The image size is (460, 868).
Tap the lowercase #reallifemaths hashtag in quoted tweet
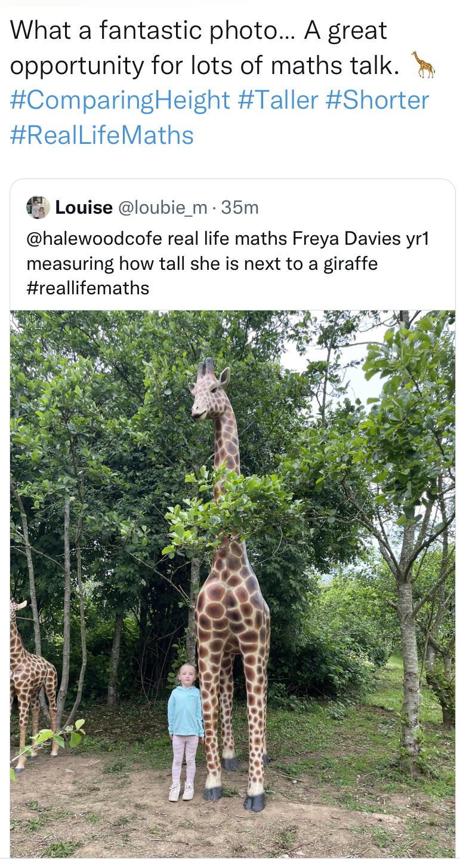tap(88, 287)
